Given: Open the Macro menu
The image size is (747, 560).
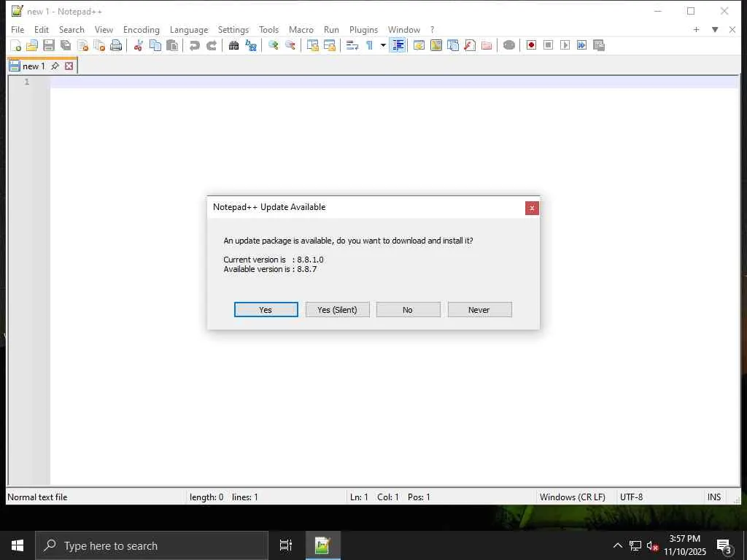Looking at the screenshot, I should pos(301,29).
